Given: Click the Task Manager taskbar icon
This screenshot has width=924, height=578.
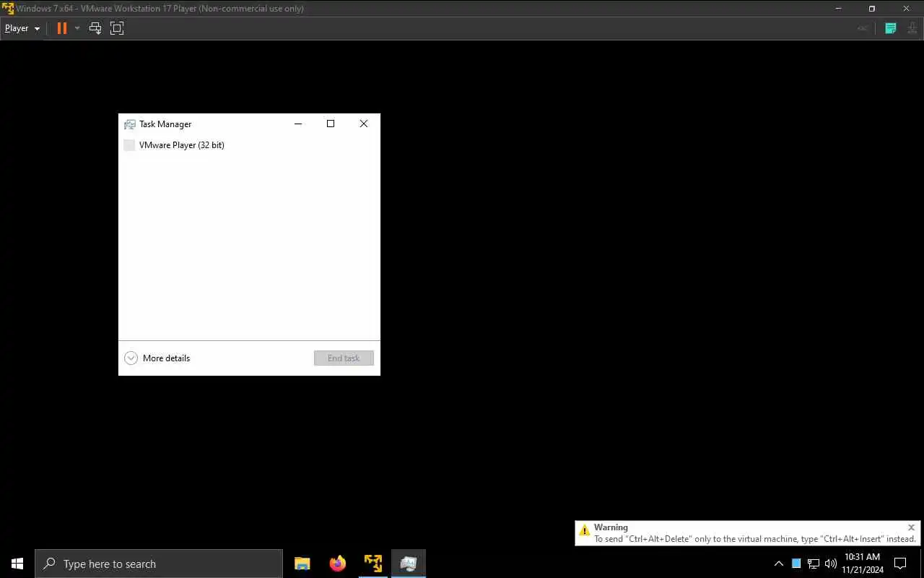Looking at the screenshot, I should (409, 564).
